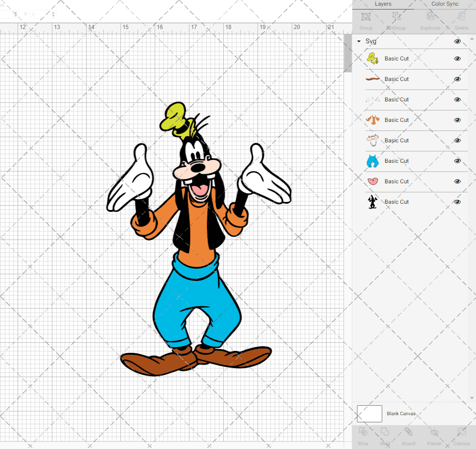Click the Group icon in Layers toolbar
This screenshot has width=476, height=449.
366,16
